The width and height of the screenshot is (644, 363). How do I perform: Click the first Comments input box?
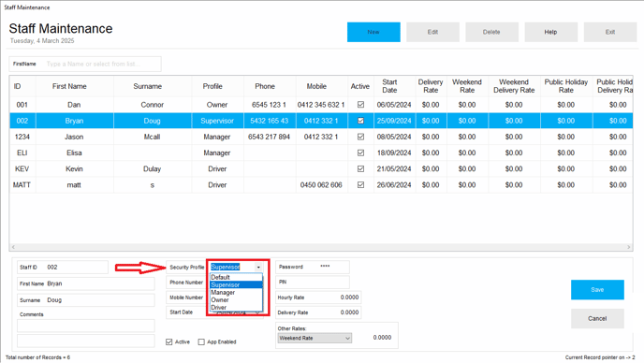pos(86,326)
